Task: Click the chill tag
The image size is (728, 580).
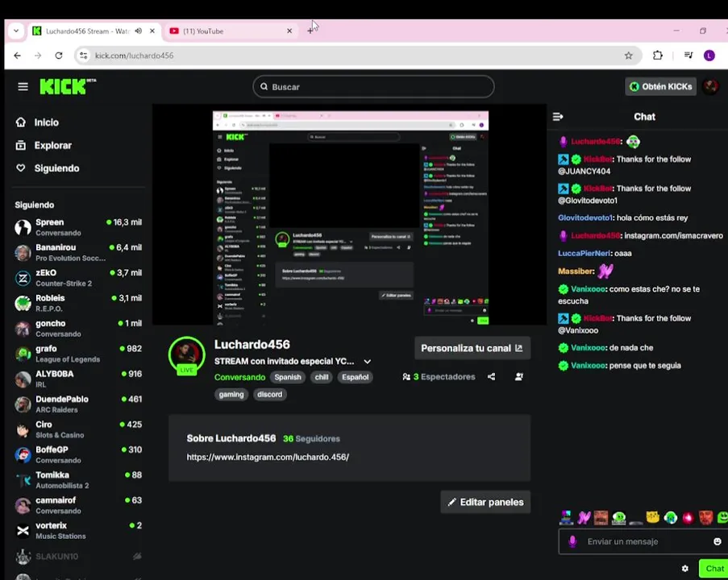Action: point(322,377)
